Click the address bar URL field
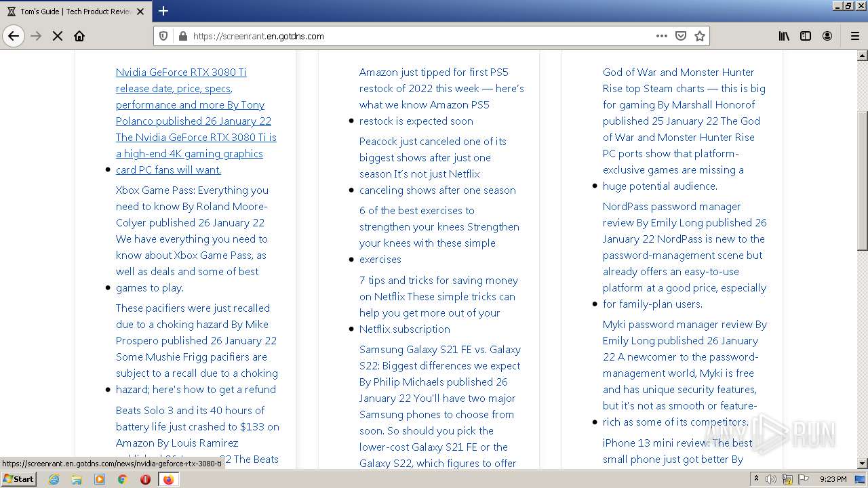 tap(420, 36)
